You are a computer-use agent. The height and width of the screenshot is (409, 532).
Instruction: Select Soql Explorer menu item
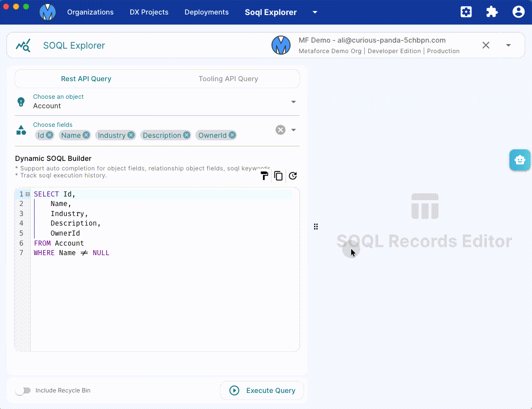[271, 12]
